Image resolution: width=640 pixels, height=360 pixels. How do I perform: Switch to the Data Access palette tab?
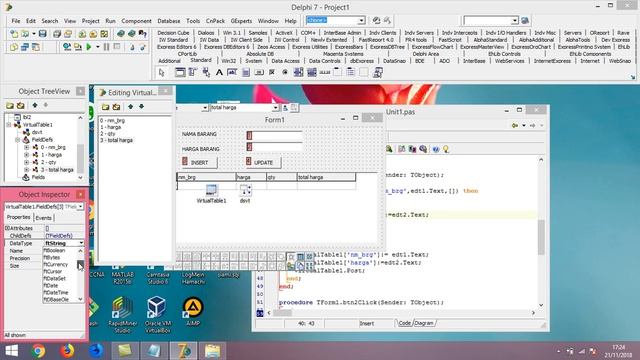(285, 61)
